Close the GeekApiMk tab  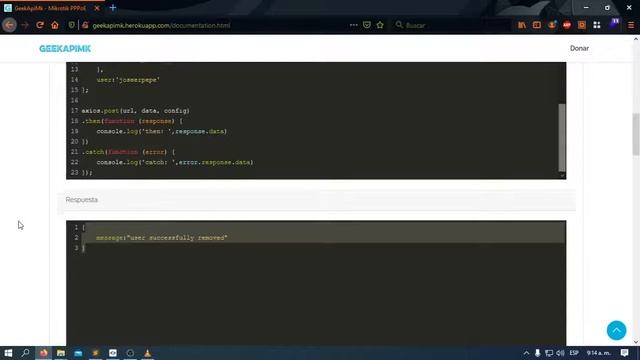97,8
